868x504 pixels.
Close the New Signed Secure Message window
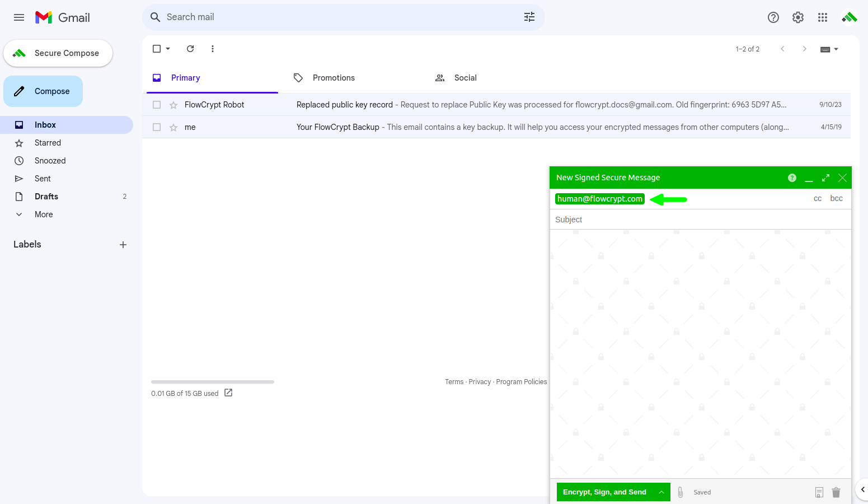[x=842, y=178]
